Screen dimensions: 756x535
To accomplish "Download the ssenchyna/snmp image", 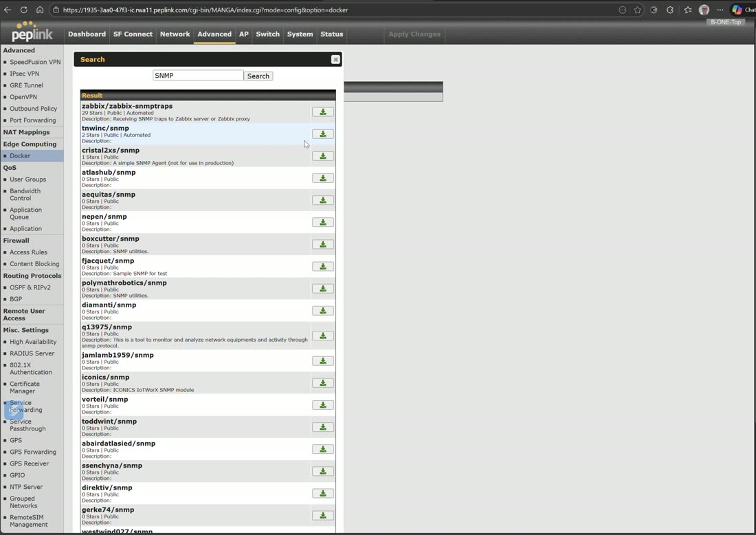I will coord(322,471).
